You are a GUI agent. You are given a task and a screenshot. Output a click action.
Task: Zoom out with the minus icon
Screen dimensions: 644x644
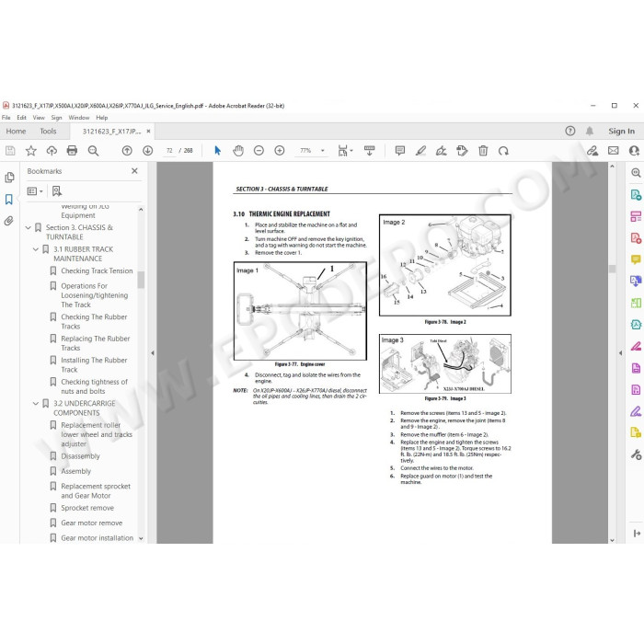pyautogui.click(x=259, y=151)
